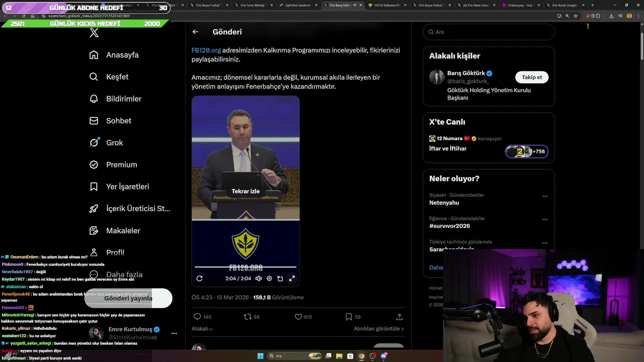Mute the video speaker icon
644x362 pixels.
(258, 279)
